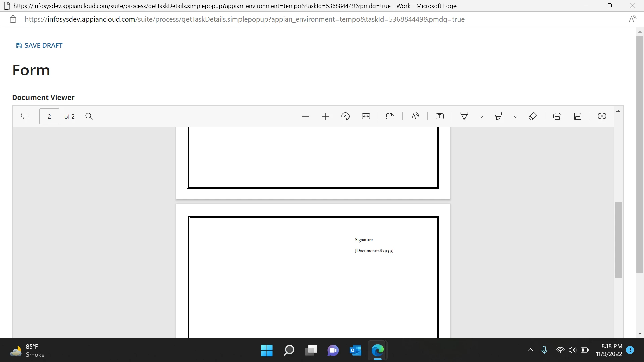
Task: Click the document viewer scroll up arrow
Action: (x=618, y=111)
